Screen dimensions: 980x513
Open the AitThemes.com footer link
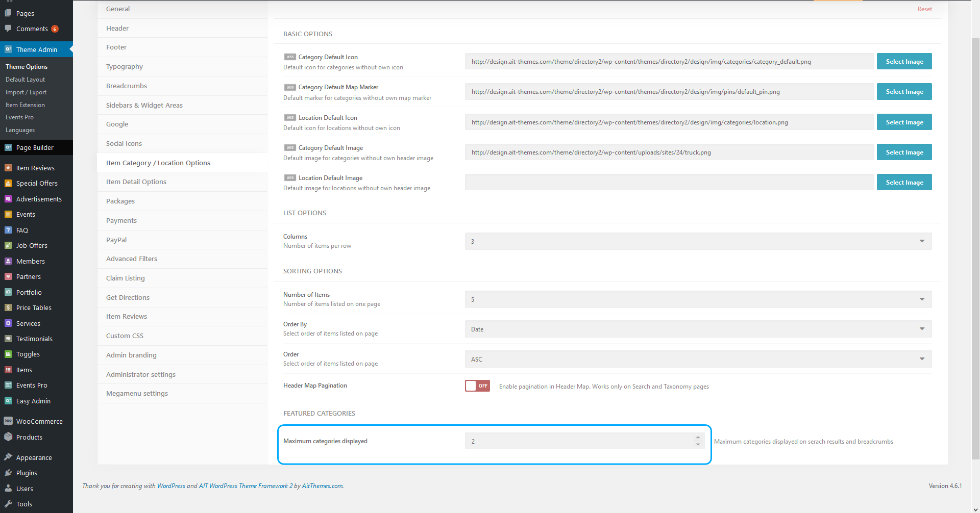point(322,486)
